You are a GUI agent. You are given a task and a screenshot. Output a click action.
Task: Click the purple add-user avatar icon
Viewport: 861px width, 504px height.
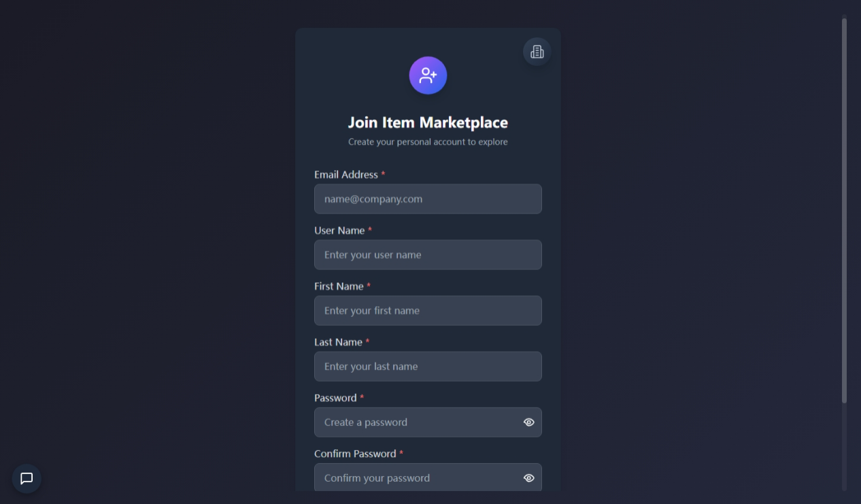pyautogui.click(x=428, y=75)
